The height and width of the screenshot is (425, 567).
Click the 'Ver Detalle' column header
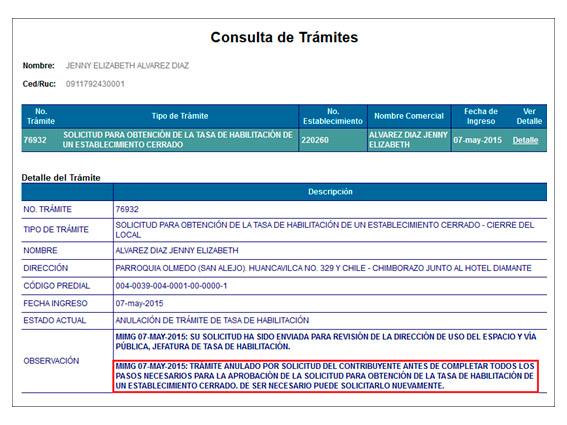529,116
